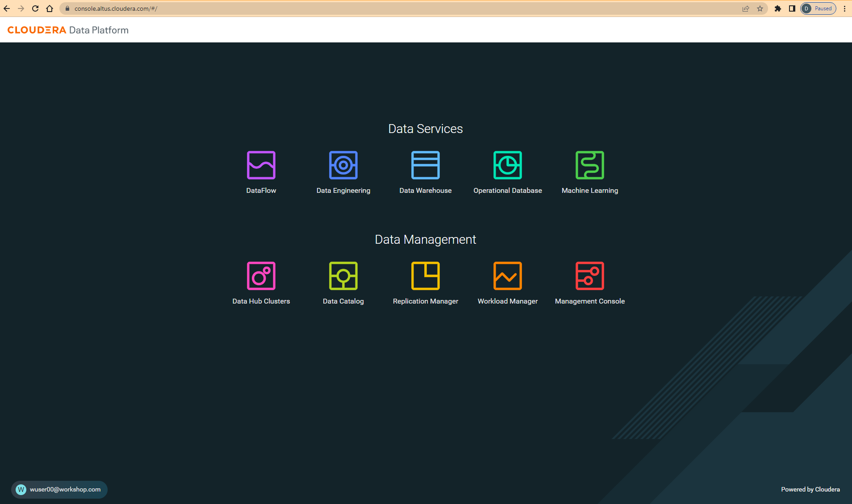Click the W user avatar circle
852x504 pixels.
click(x=21, y=490)
